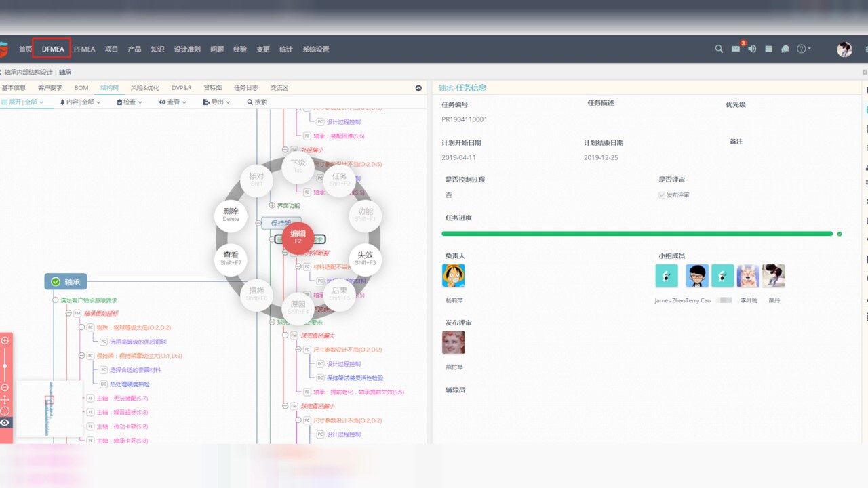This screenshot has width=868, height=488.
Task: Click the app logo at top left
Action: pos(3,49)
